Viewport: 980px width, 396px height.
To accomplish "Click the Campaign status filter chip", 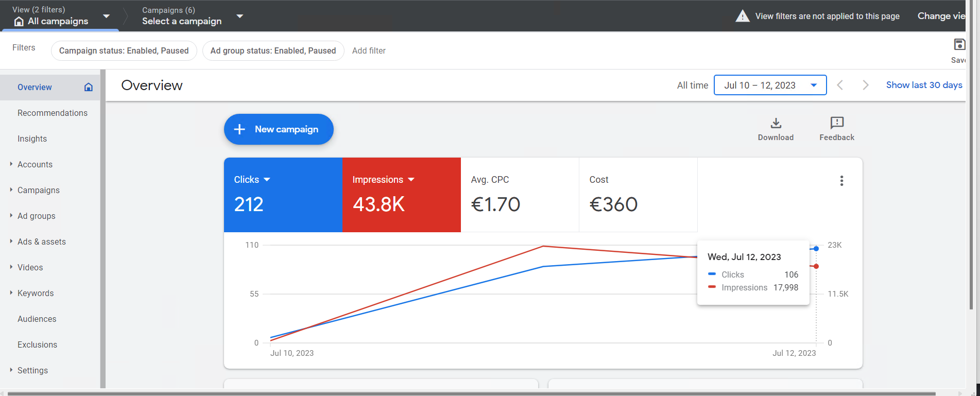I will pyautogui.click(x=124, y=50).
